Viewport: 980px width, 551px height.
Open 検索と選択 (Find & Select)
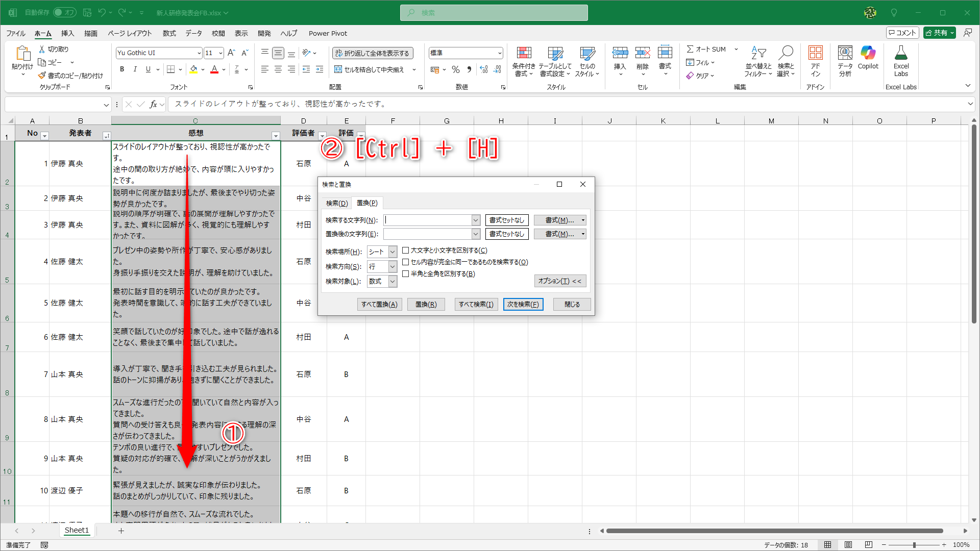(x=786, y=61)
